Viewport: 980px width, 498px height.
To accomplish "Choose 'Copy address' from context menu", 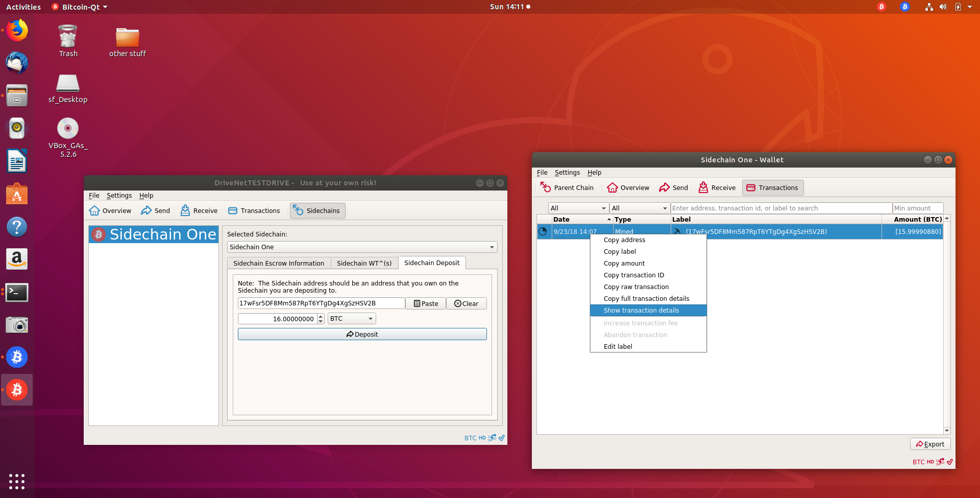I will pyautogui.click(x=648, y=240).
